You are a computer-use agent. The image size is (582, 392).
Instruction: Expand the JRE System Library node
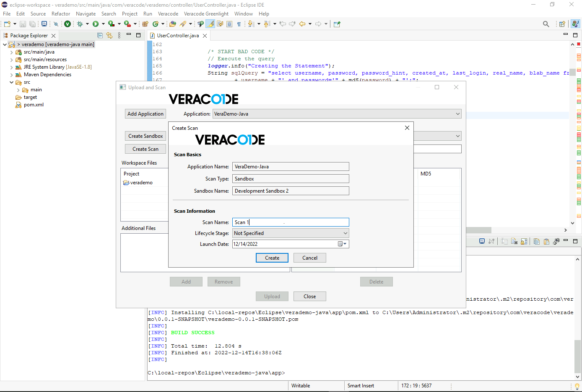click(11, 67)
